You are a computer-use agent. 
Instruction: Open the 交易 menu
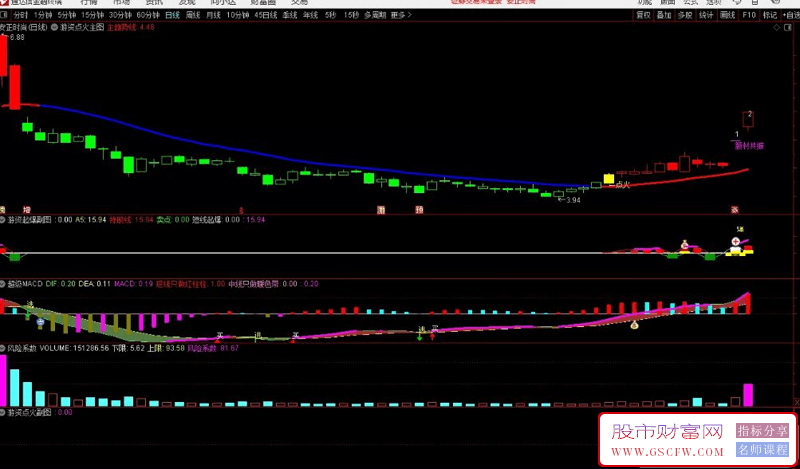tap(299, 3)
